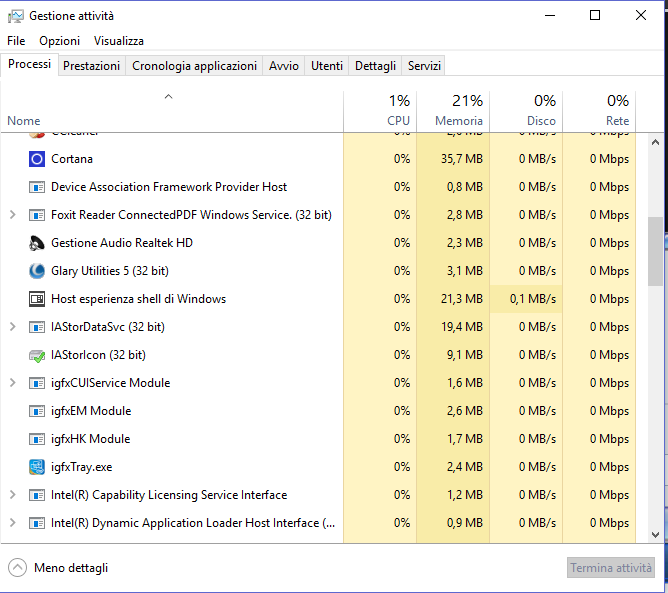The image size is (668, 593).
Task: Click the Cortana process icon
Action: point(37,159)
